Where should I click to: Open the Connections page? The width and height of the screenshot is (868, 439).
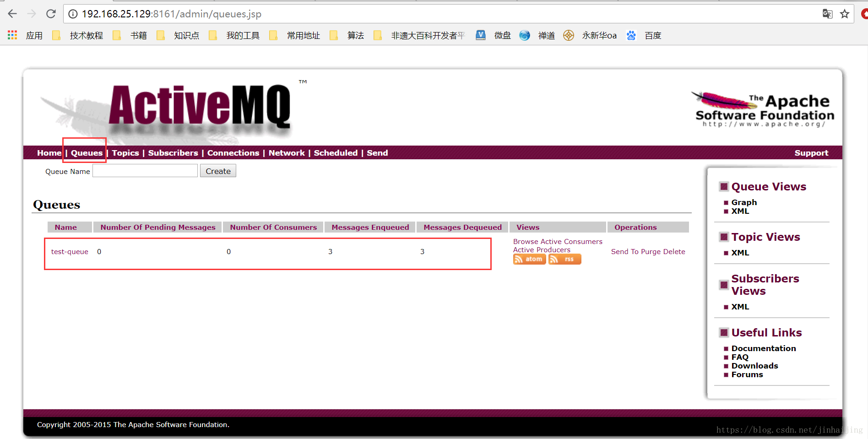coord(233,153)
